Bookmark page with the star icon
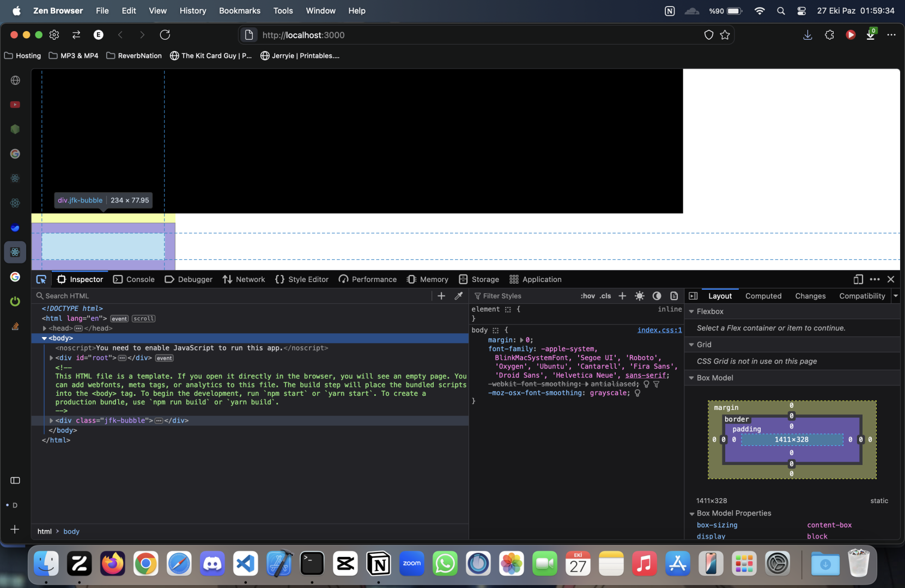This screenshot has height=588, width=905. coord(725,35)
